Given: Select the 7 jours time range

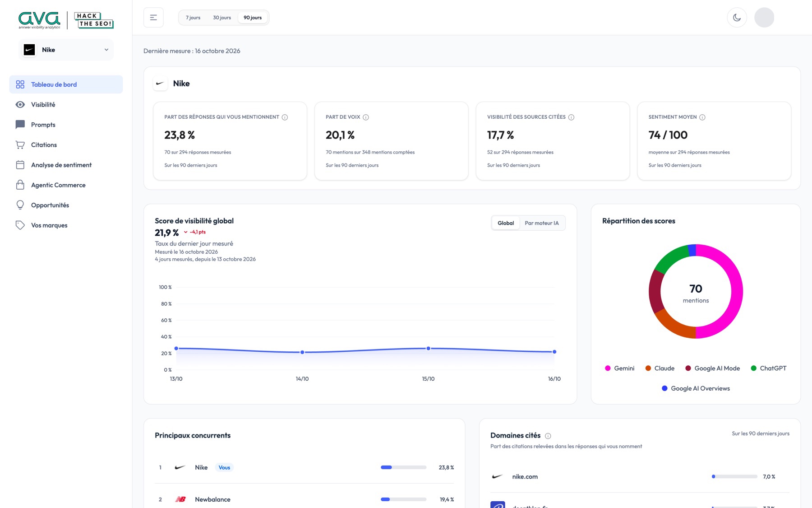Looking at the screenshot, I should [x=193, y=18].
